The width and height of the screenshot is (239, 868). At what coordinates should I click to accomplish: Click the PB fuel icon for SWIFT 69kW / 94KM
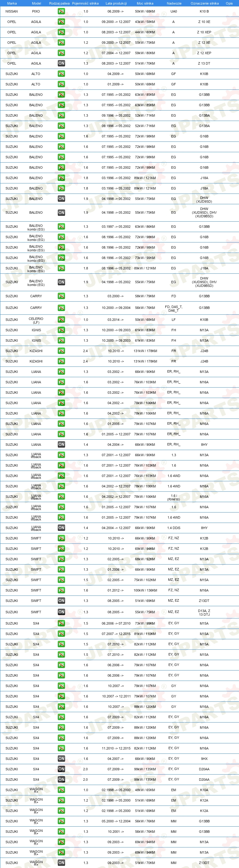61,549
